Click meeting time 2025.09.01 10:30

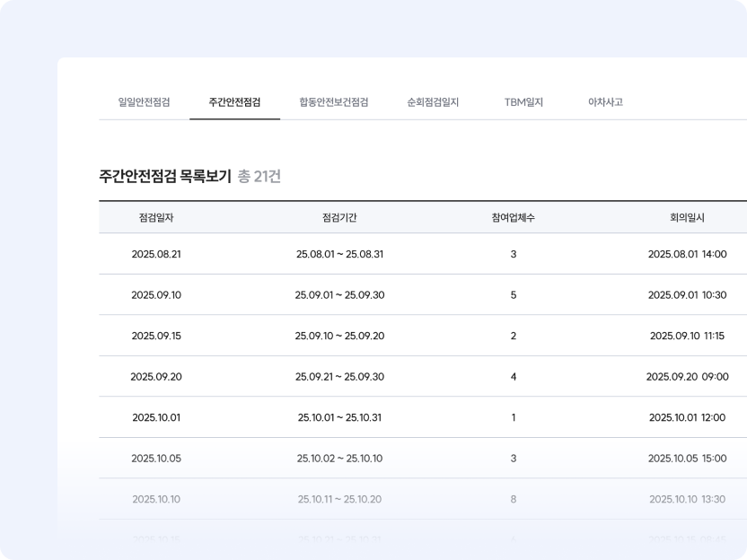[687, 295]
